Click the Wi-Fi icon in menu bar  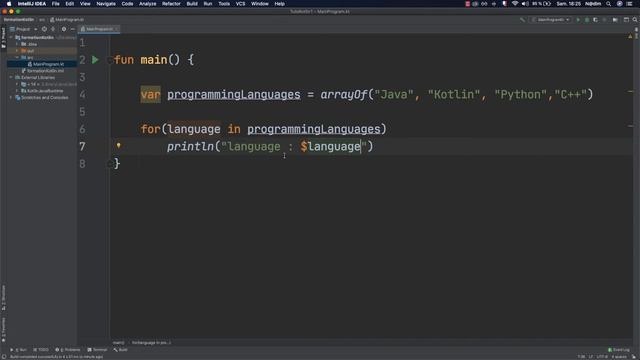tap(515, 4)
